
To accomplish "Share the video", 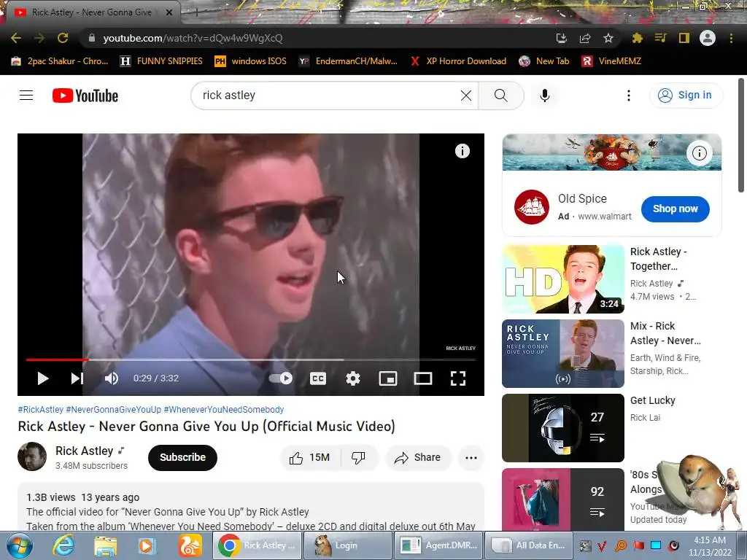I will pos(418,458).
